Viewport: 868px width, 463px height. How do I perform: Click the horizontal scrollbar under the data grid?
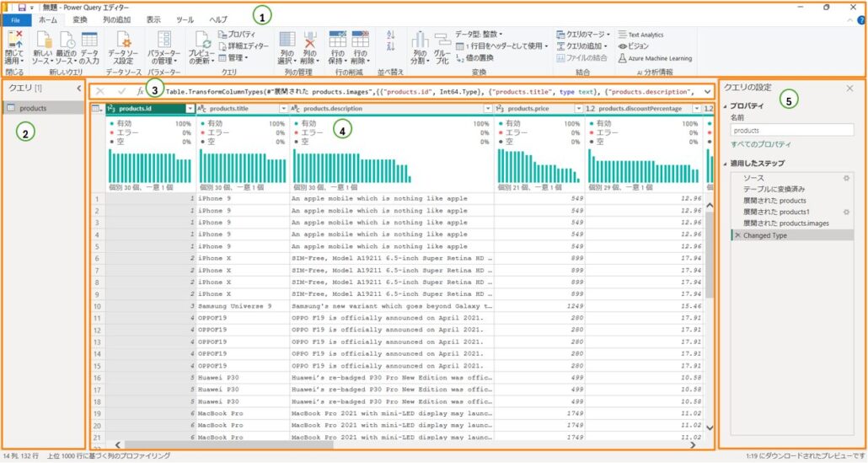[x=337, y=444]
